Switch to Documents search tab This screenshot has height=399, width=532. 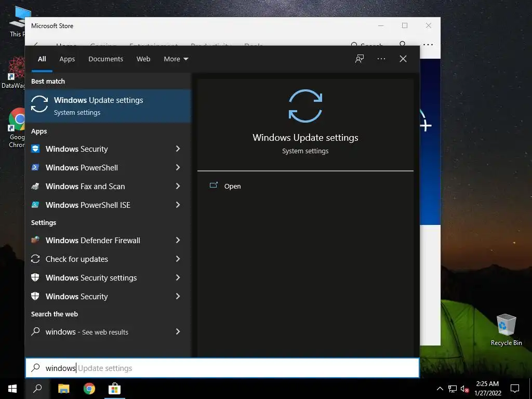[105, 59]
